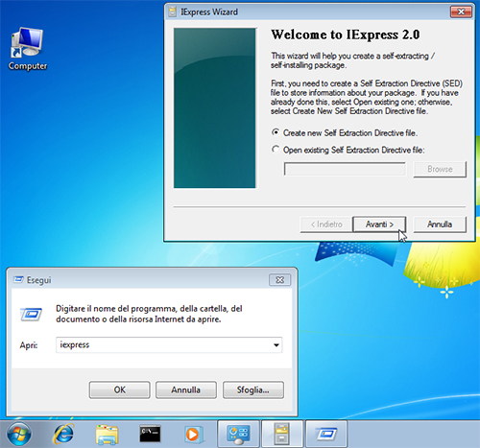480x448 pixels.
Task: Click Annulla in the Esegui dialog
Action: coord(186,389)
